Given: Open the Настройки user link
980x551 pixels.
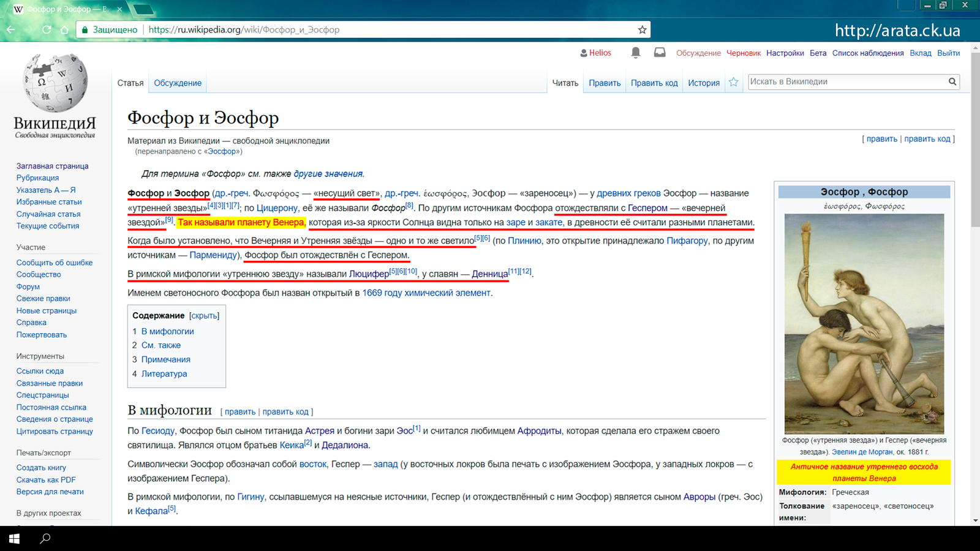Looking at the screenshot, I should click(x=785, y=53).
